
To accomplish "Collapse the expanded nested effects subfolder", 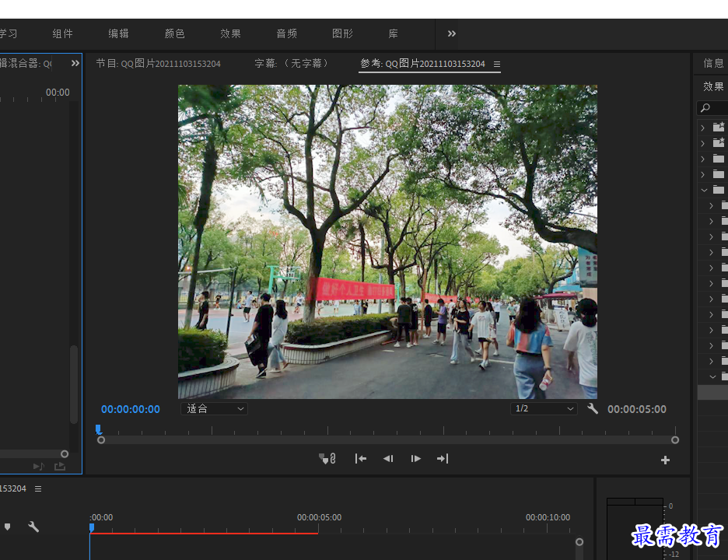I will [x=712, y=377].
